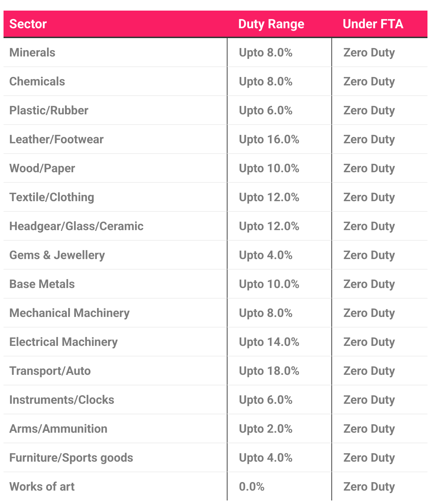Select the Chemicals row label
Screen dimensions: 431x504
click(37, 82)
